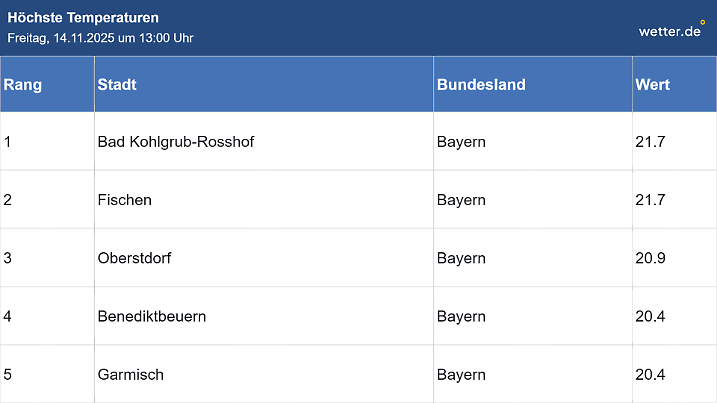Select the Oberstdorf city cell

[x=135, y=258]
